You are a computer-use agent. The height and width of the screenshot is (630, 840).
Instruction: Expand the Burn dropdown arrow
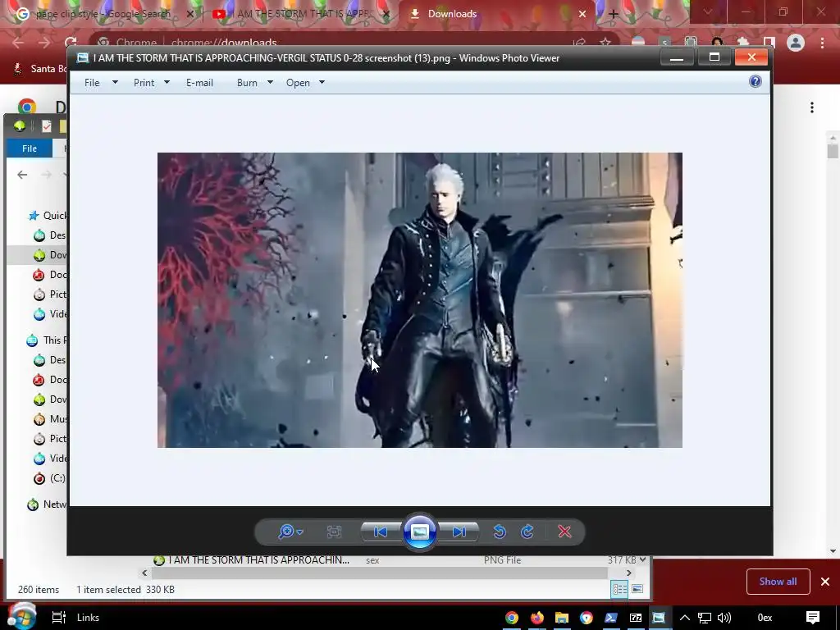pos(270,83)
